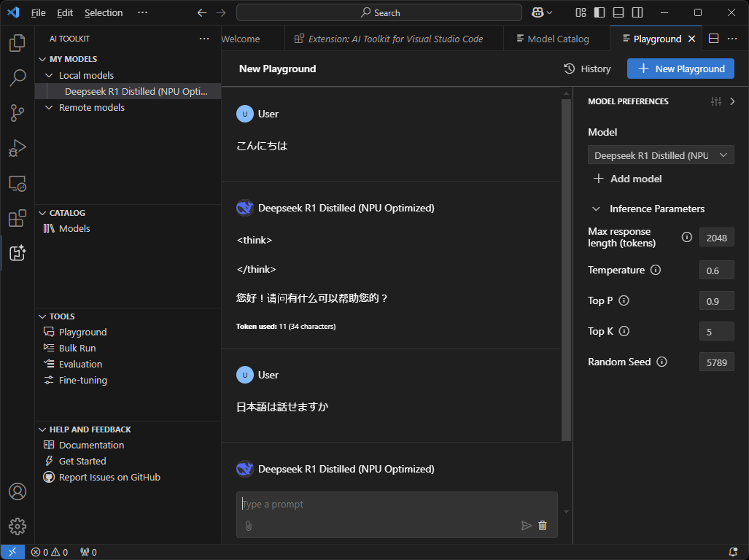Viewport: 749px width, 560px height.
Task: Open the model preferences tuning icon
Action: [x=715, y=101]
